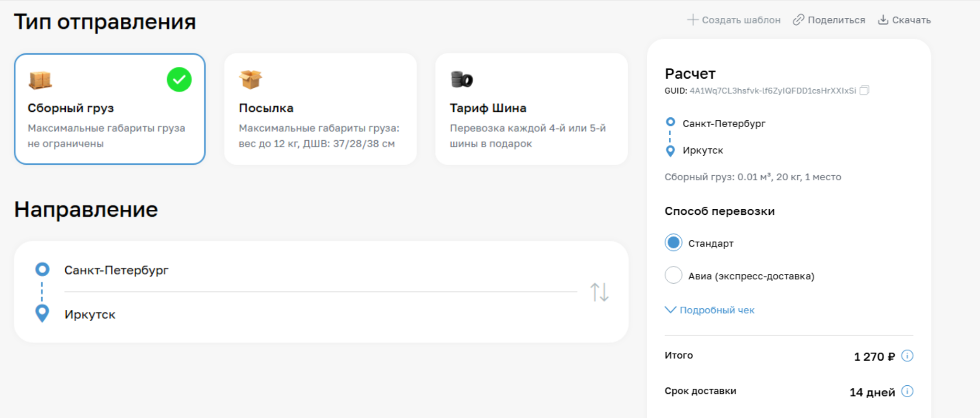Click the Расчет panel heading
980x418 pixels.
[x=690, y=74]
